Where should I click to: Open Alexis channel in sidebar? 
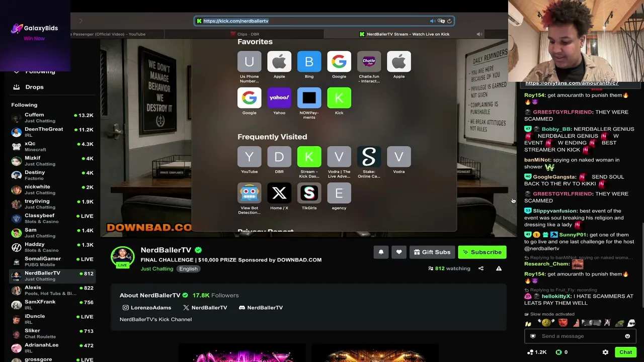[52, 290]
